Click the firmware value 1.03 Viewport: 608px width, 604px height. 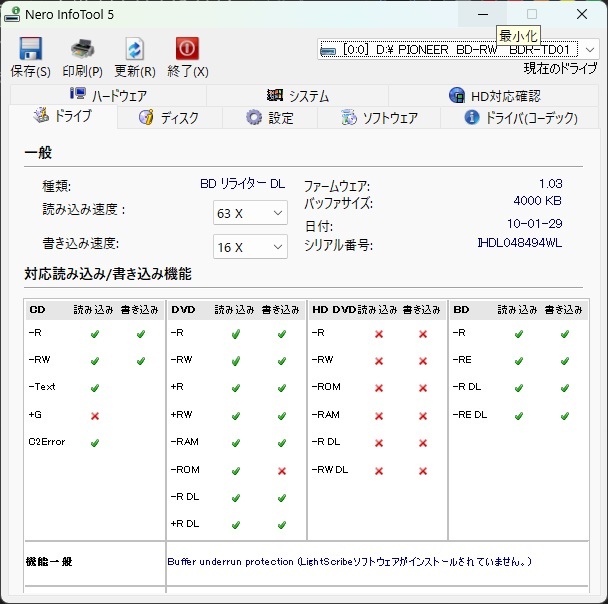click(551, 183)
